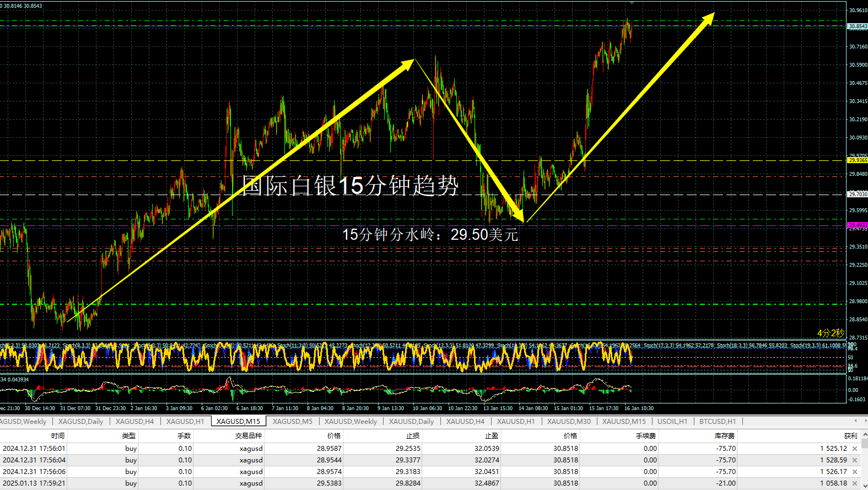Close the order with profit 1 525.12

[x=855, y=449]
